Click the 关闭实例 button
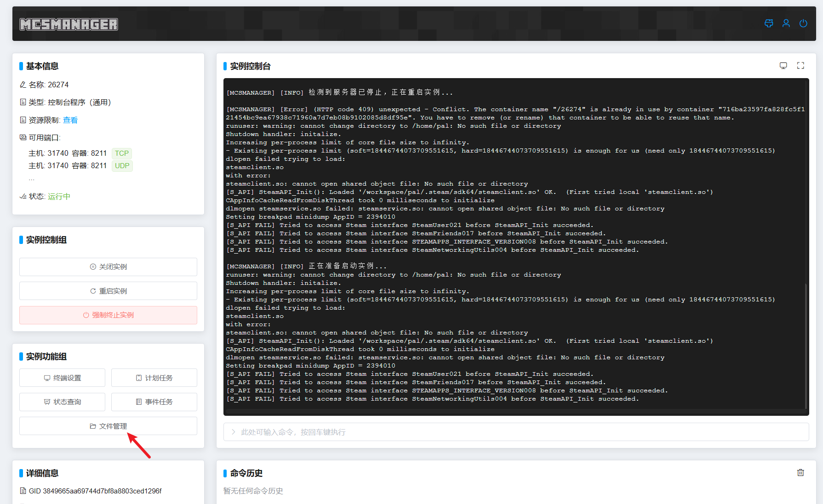The height and width of the screenshot is (504, 823). (x=108, y=267)
